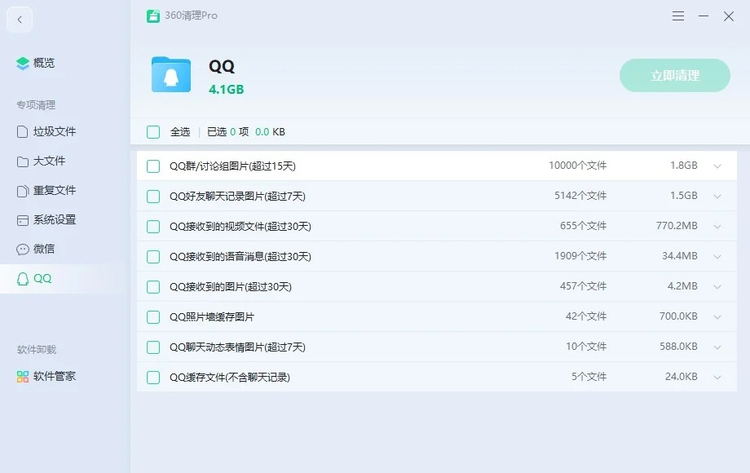Open the 系统设置 section
This screenshot has width=750, height=473.
(x=54, y=220)
